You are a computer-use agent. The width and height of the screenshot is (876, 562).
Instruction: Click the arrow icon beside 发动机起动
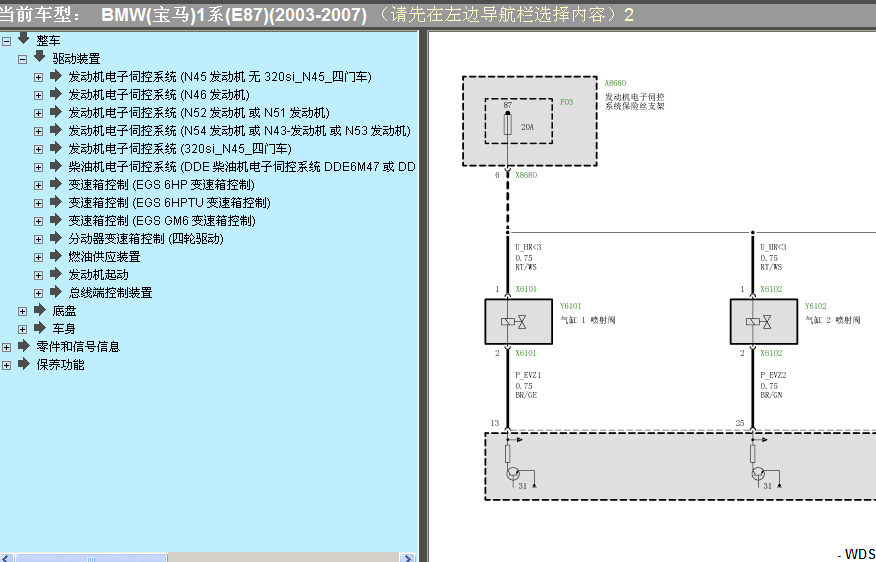tap(55, 274)
